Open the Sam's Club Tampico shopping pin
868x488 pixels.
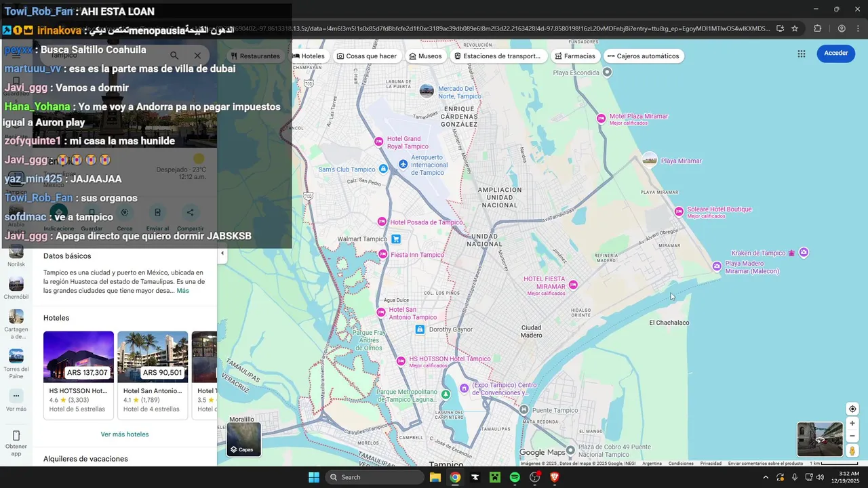pos(383,169)
